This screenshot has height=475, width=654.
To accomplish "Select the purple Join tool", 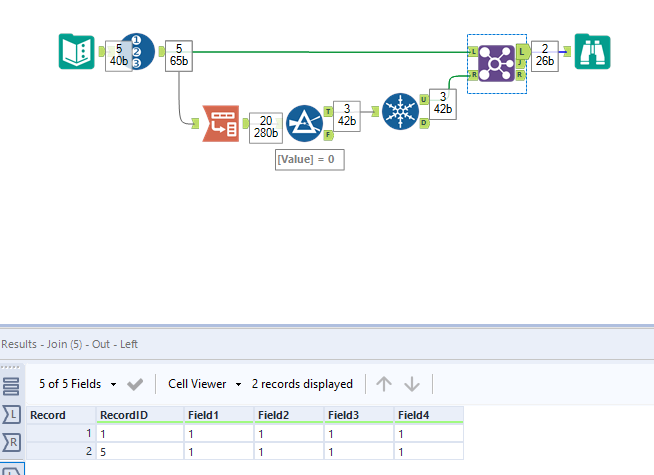I will (496, 63).
